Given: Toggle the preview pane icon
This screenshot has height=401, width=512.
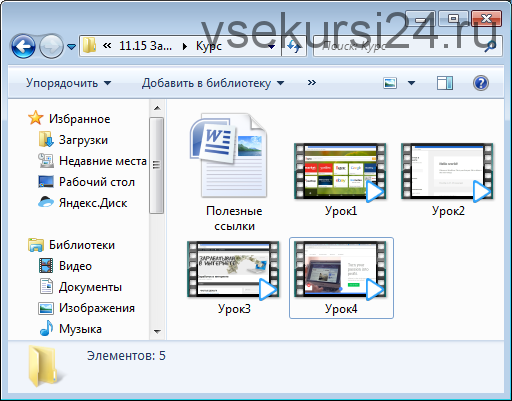Looking at the screenshot, I should pyautogui.click(x=445, y=83).
